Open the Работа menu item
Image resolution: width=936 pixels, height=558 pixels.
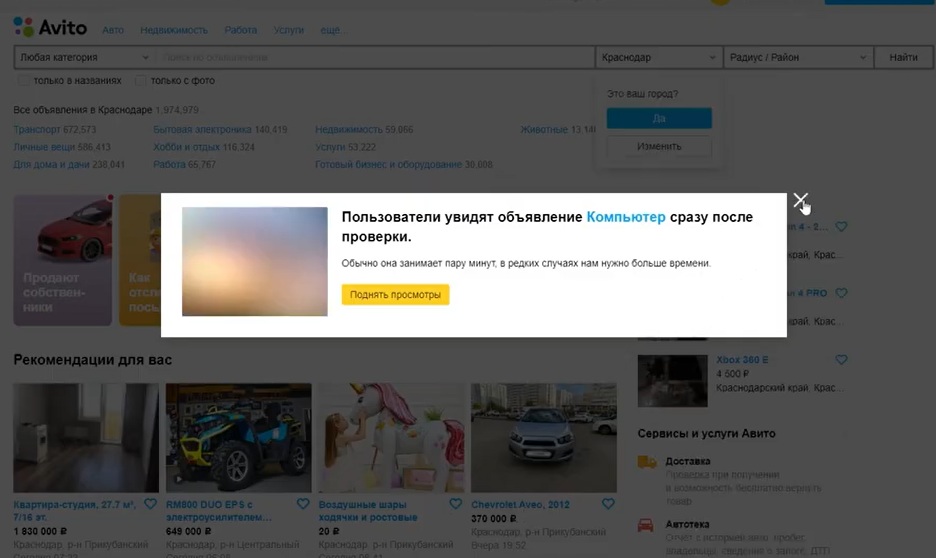tap(241, 30)
